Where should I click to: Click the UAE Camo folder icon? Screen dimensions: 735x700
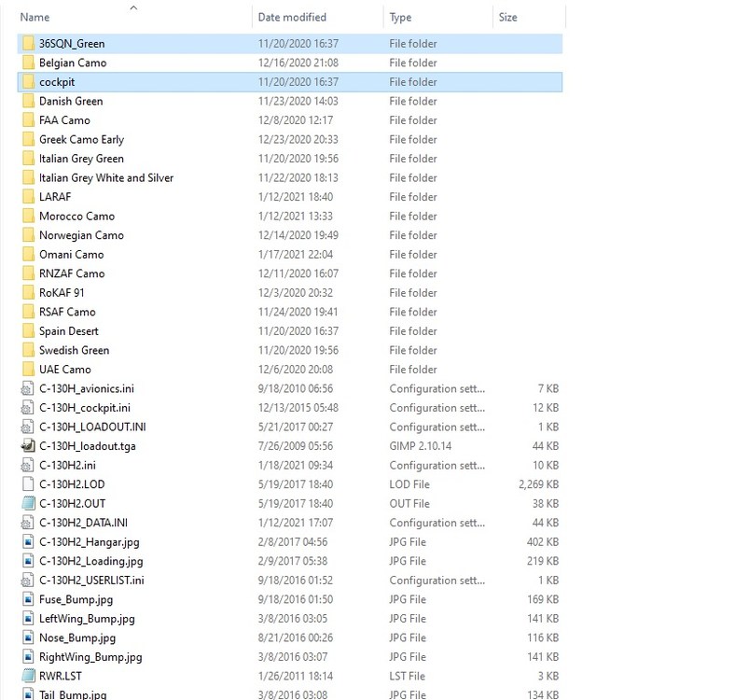(x=28, y=370)
